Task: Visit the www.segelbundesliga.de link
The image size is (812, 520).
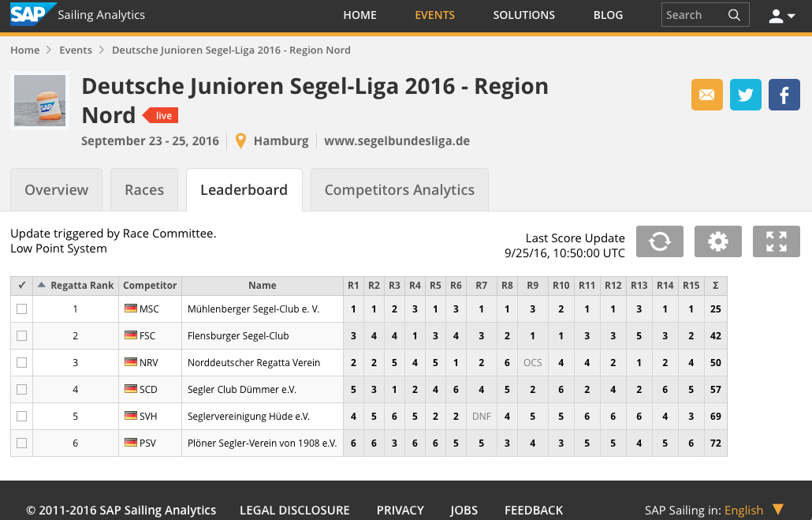Action: point(397,141)
